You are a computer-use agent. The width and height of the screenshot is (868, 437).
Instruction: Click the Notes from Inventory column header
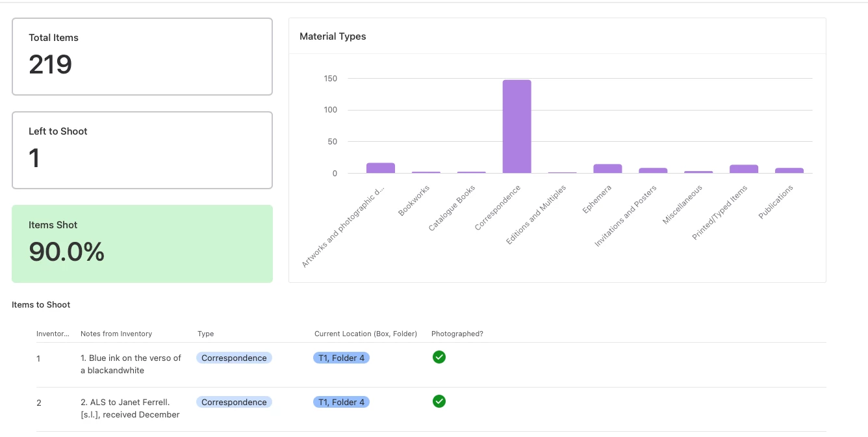(116, 334)
